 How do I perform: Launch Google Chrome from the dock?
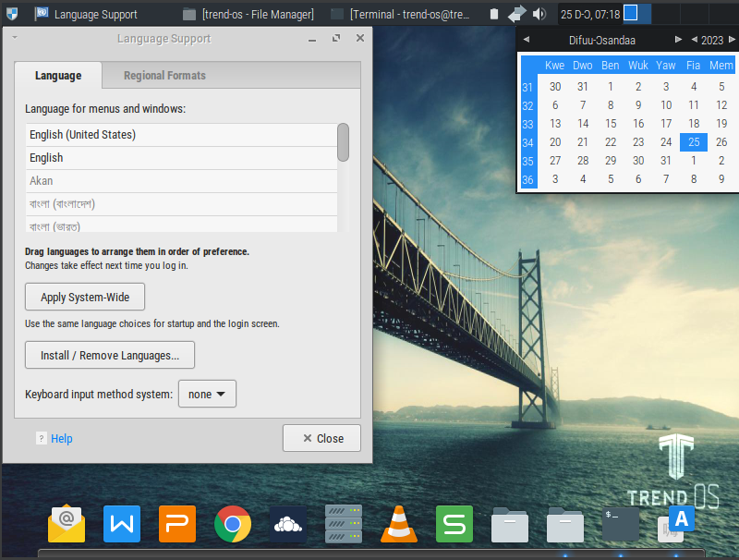[233, 524]
